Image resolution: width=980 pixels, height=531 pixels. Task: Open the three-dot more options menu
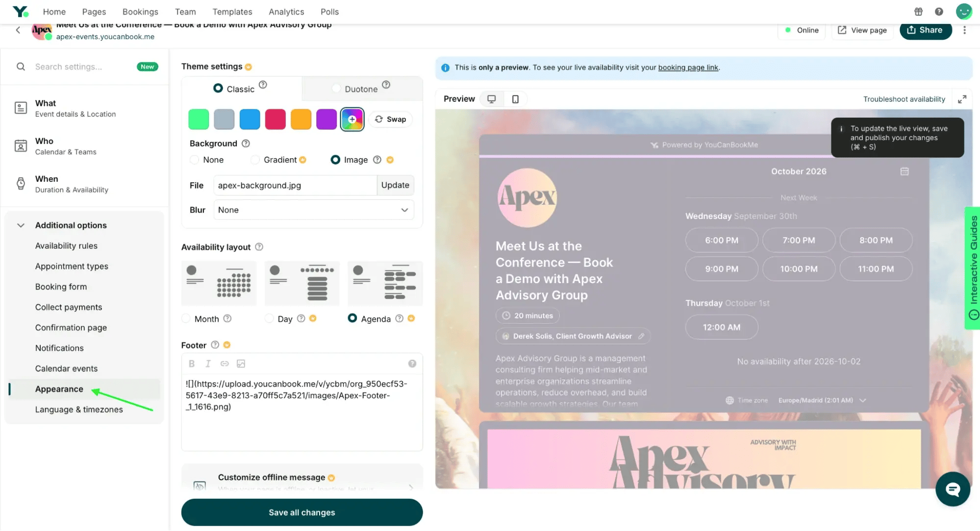coord(964,30)
